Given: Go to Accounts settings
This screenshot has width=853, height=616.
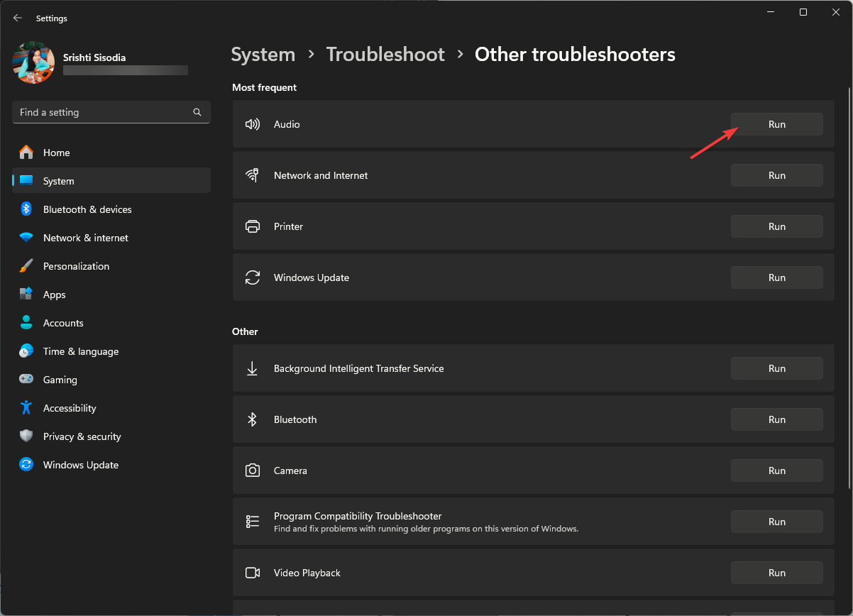Looking at the screenshot, I should [x=111, y=323].
